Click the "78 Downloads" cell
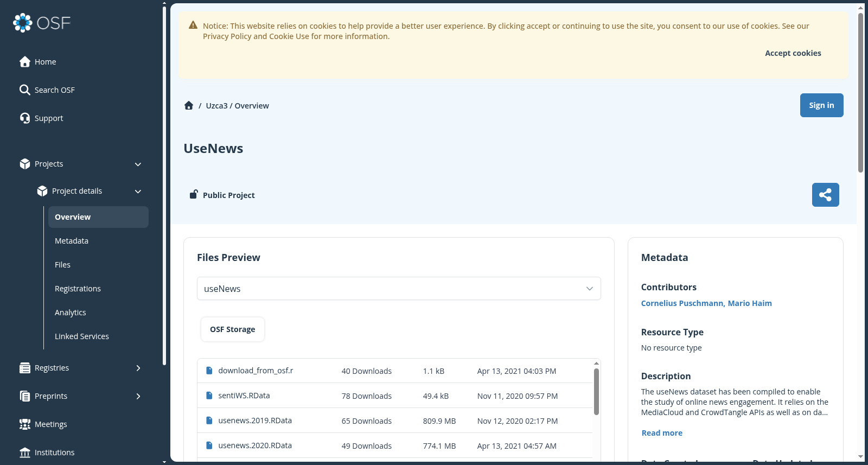 coord(367,396)
